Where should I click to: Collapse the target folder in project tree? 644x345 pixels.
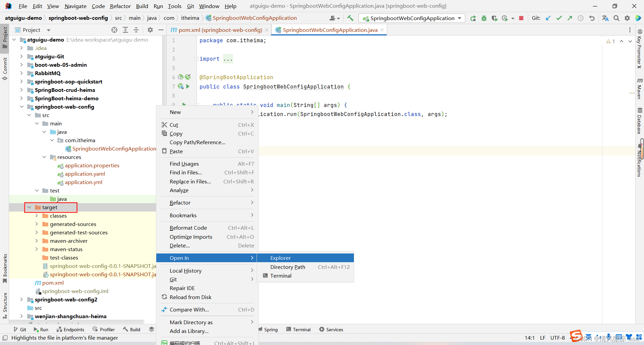point(29,207)
